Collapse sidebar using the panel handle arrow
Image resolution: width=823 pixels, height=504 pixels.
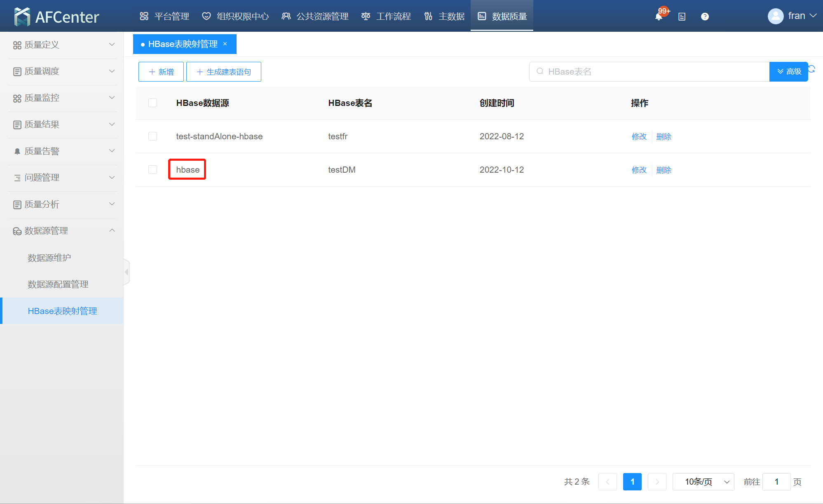coord(127,272)
